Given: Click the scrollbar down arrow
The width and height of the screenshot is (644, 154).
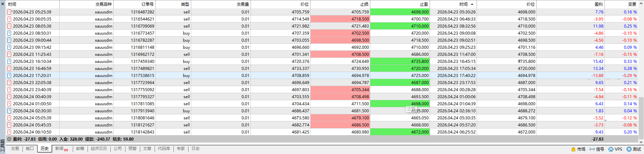Looking at the screenshot, I should click(x=641, y=142).
